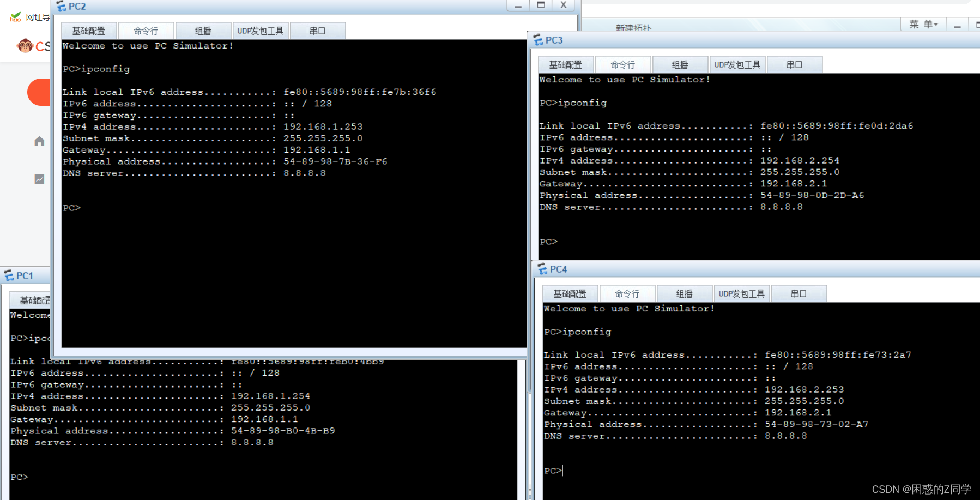Click PC1 IPv4 address 192.168.1.254

tap(271, 396)
